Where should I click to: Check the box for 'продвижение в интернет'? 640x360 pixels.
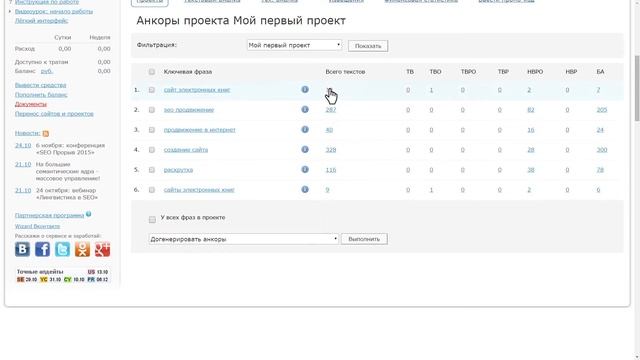tap(152, 130)
